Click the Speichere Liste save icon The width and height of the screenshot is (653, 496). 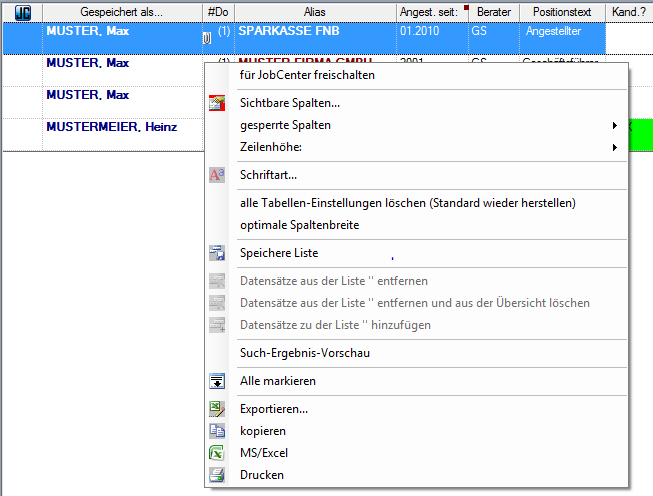tap(217, 253)
